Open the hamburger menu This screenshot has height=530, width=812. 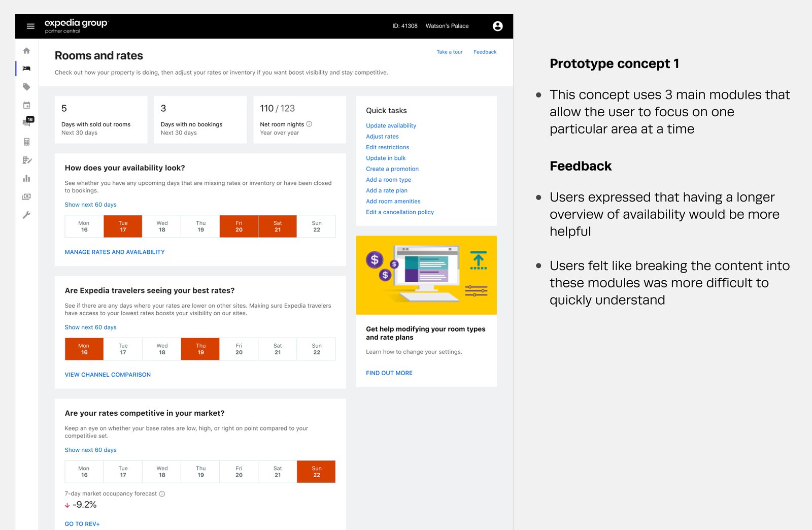30,26
